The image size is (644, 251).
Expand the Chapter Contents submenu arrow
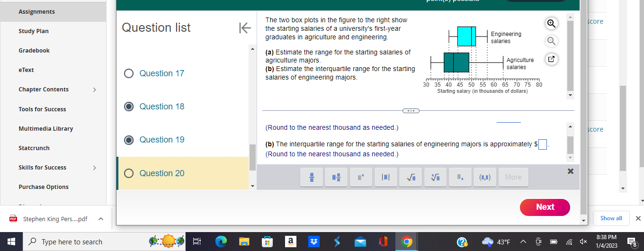tap(94, 90)
